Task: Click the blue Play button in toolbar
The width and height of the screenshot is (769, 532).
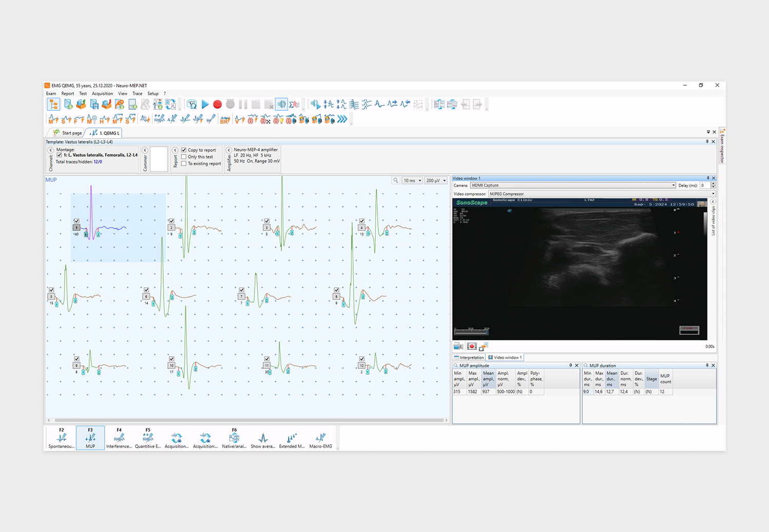Action: pos(205,105)
